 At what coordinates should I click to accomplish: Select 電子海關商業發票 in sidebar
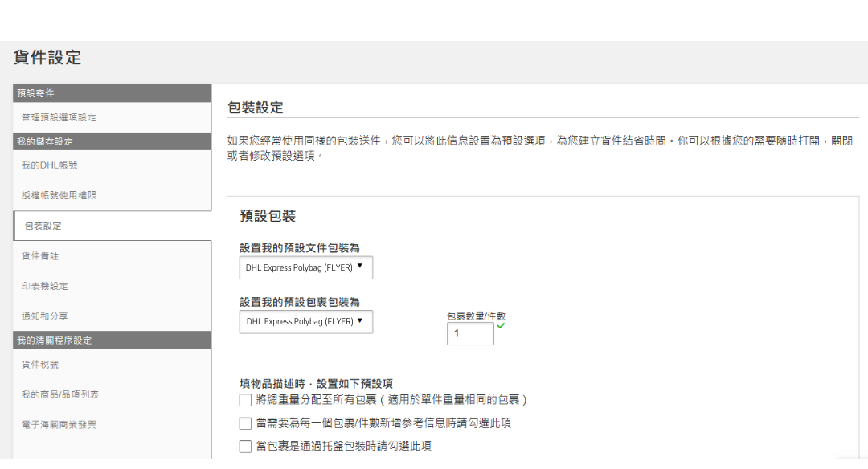click(x=59, y=424)
